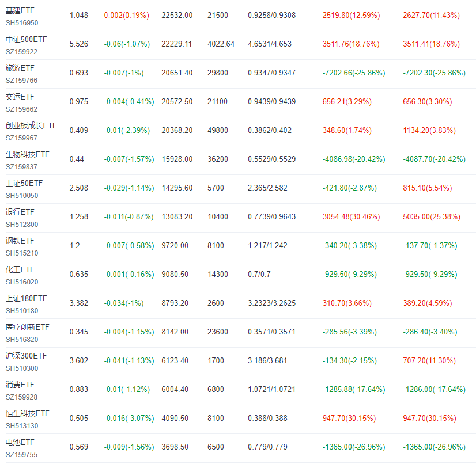Viewport: 476px width, 464px height.
Task: Open the 交运ETF fund name
Action: pyautogui.click(x=20, y=97)
